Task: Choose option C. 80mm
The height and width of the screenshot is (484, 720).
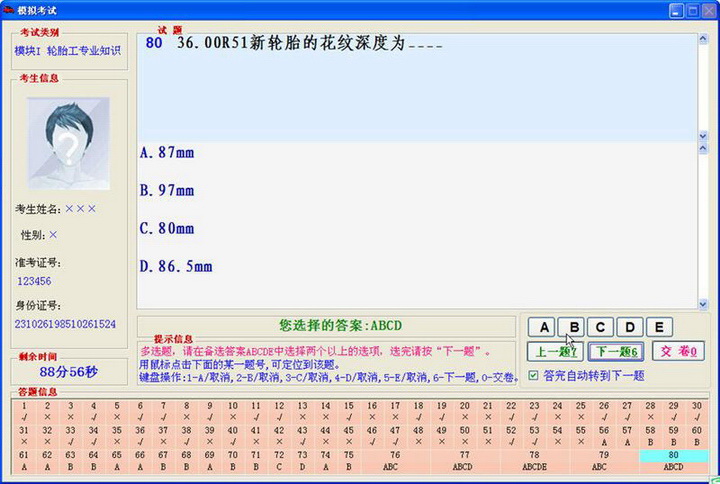Action: pos(167,228)
